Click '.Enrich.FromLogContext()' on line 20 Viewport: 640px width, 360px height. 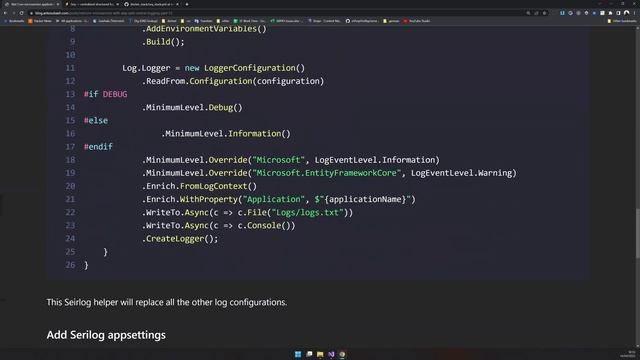(199, 186)
